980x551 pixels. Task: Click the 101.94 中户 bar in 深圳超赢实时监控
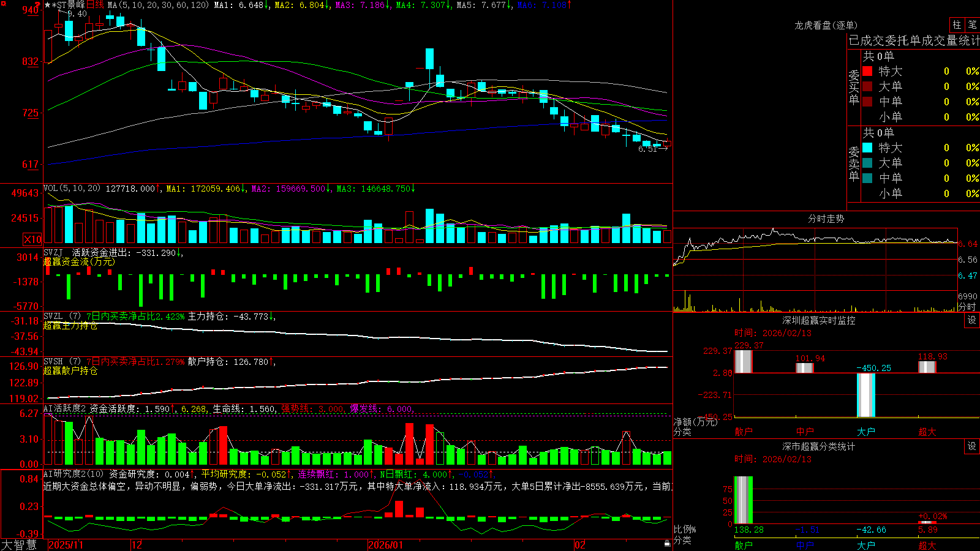pos(805,367)
